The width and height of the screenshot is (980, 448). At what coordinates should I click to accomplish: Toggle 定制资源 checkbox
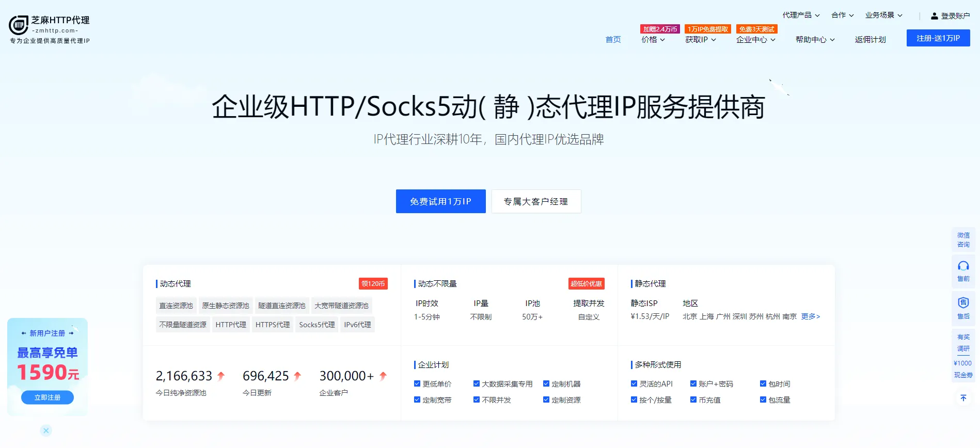click(546, 399)
